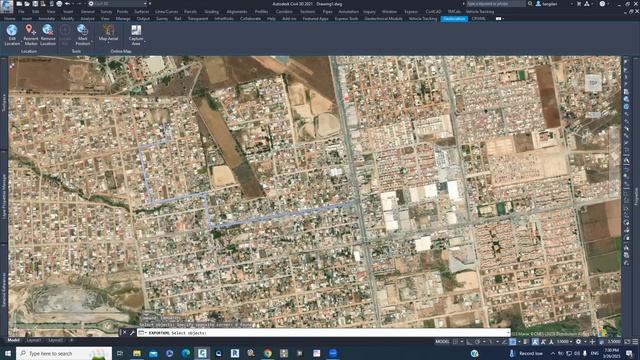Screen dimensions: 640x360
Task: Toggle annotation visibility in the status bar
Action: [535, 342]
